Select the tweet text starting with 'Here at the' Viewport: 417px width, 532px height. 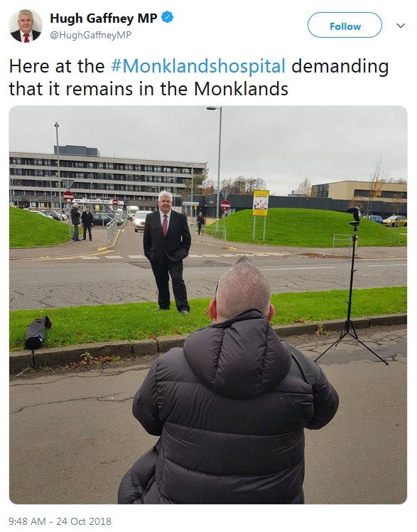[199, 78]
